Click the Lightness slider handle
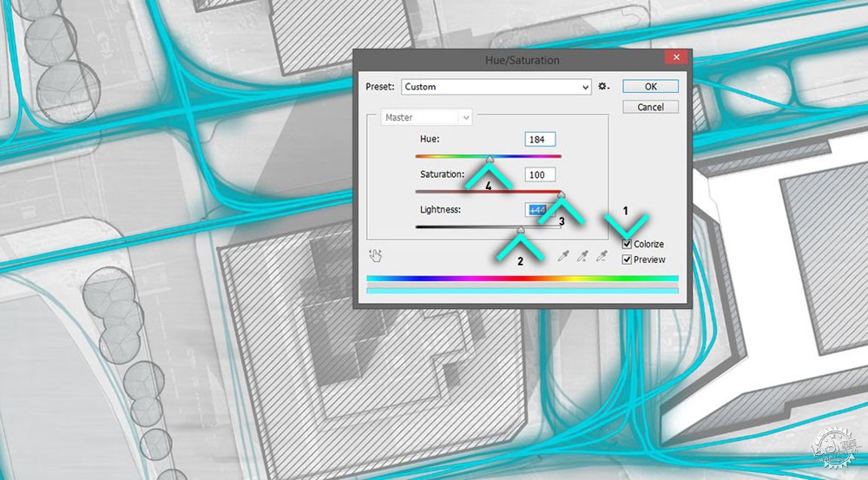 pos(520,230)
